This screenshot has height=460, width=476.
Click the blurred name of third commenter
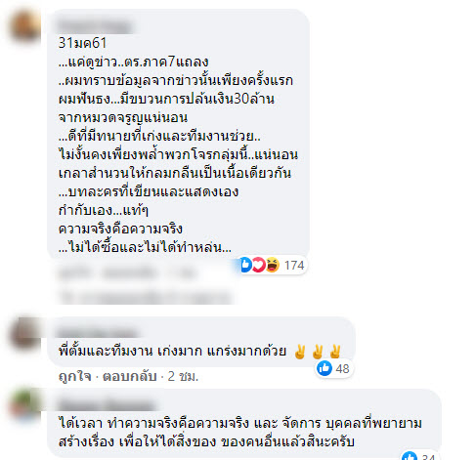tap(107, 405)
